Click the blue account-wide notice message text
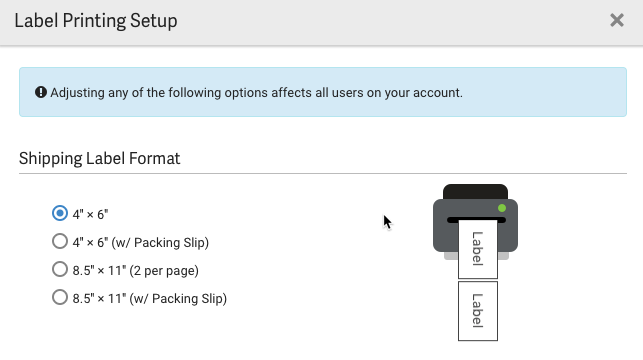Image resolution: width=643 pixels, height=360 pixels. coord(256,93)
